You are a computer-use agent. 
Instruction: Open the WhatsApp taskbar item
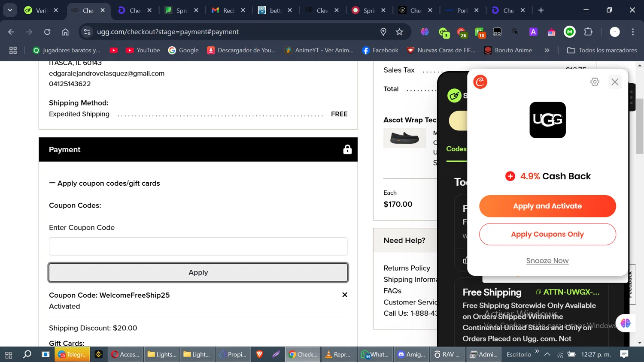tap(375, 354)
